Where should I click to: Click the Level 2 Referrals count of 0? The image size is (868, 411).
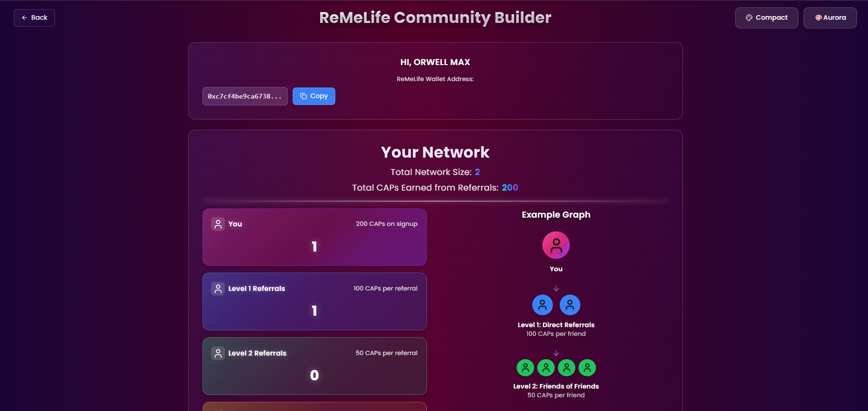tap(314, 375)
